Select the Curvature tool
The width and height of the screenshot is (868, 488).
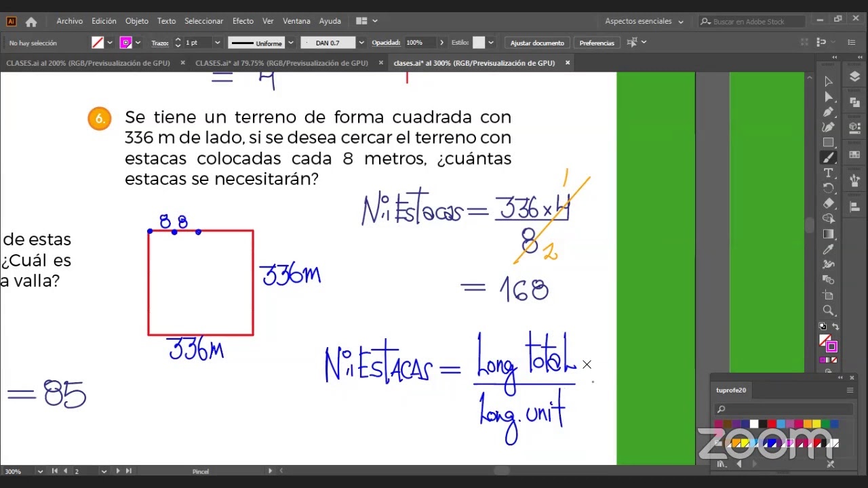828,127
